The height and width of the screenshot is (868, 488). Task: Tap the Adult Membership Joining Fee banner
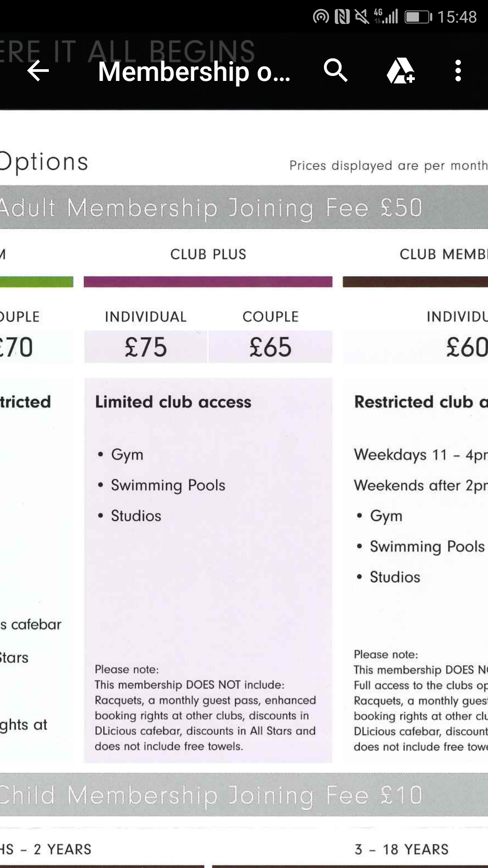click(244, 208)
